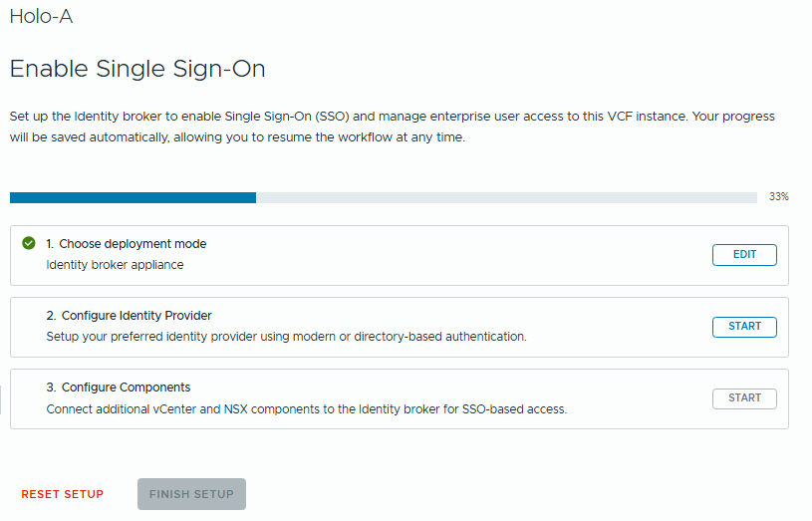Viewport: 812px width, 521px height.
Task: Click the Identity broker intro paragraph
Action: tap(392, 127)
